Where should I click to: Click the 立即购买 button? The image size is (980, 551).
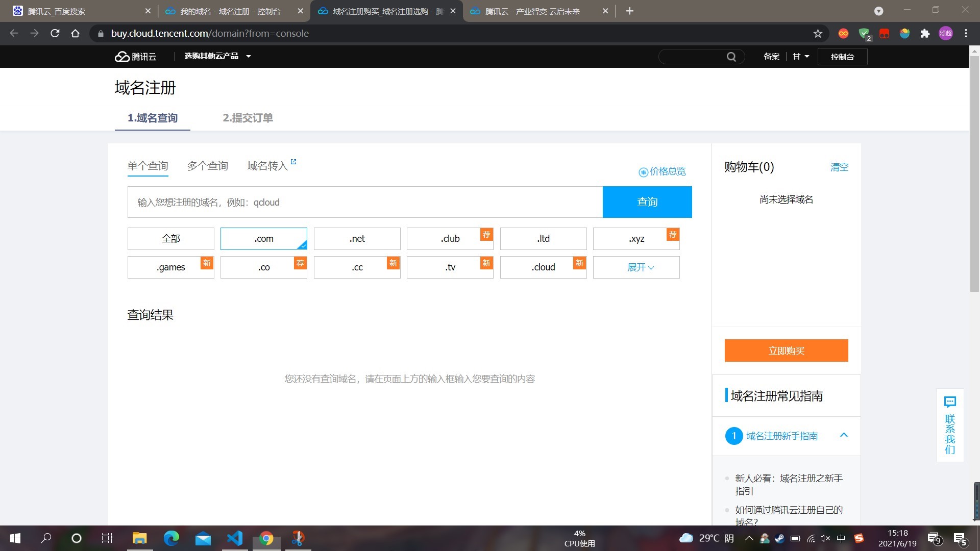786,350
